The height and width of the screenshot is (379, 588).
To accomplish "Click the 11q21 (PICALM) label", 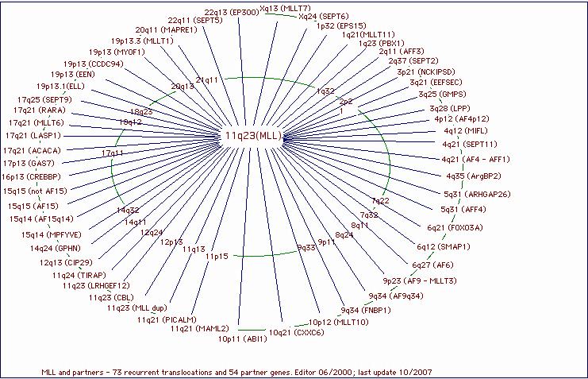I will coord(167,320).
